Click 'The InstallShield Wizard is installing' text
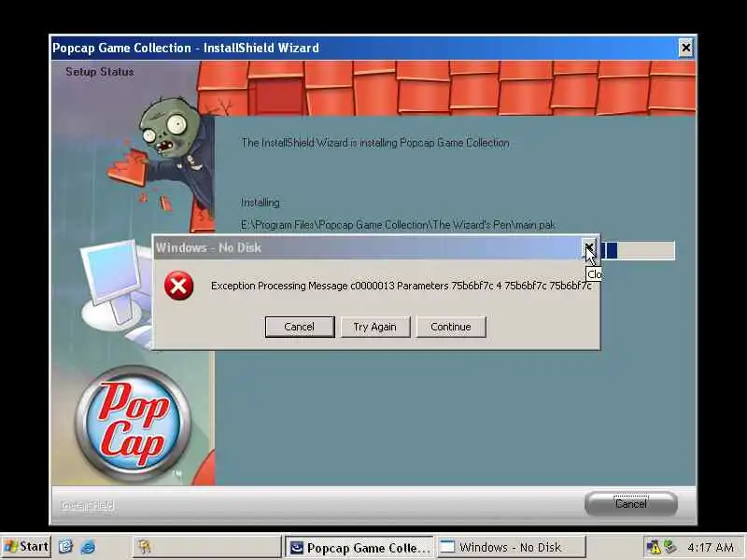Image resolution: width=747 pixels, height=560 pixels. pos(375,143)
